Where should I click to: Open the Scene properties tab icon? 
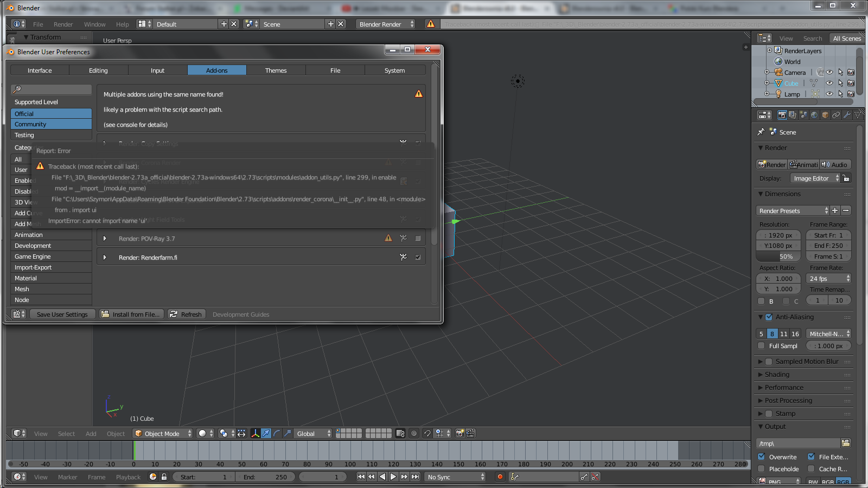point(803,115)
